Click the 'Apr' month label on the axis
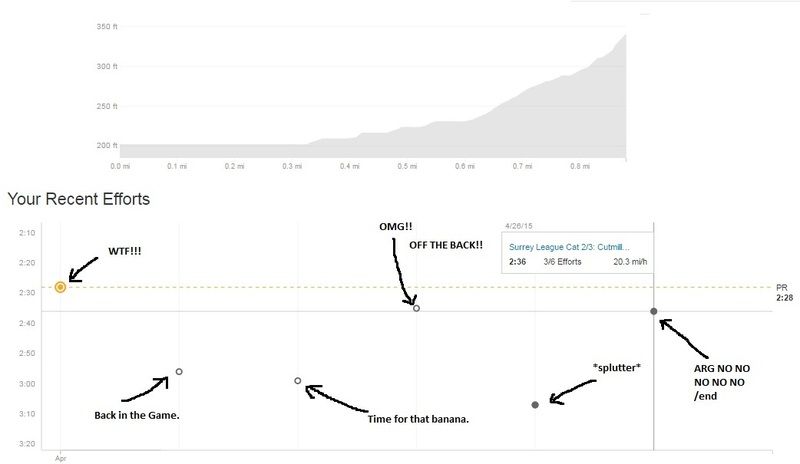The image size is (800, 464). click(x=61, y=458)
